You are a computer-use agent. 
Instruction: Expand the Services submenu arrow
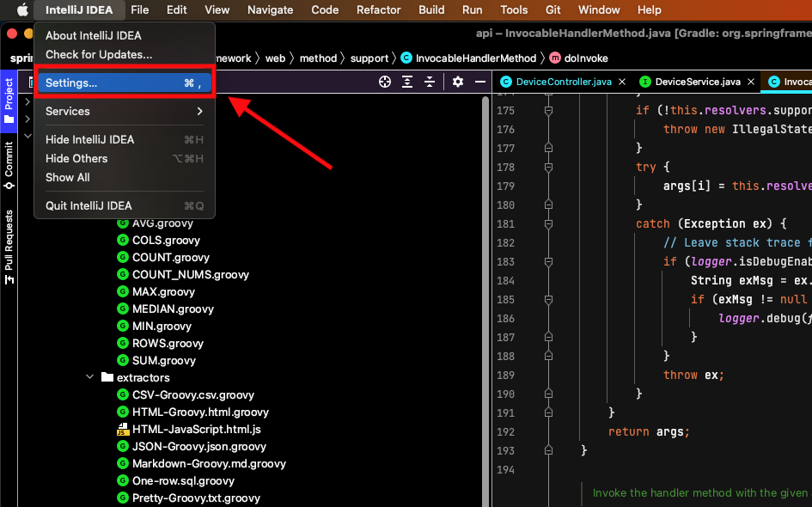pyautogui.click(x=200, y=111)
